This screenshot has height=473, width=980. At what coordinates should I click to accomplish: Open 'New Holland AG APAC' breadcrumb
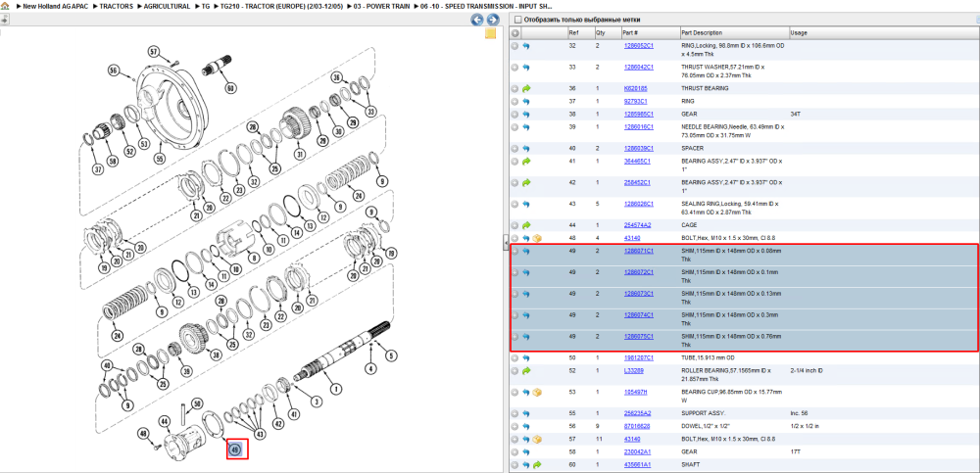[55, 6]
